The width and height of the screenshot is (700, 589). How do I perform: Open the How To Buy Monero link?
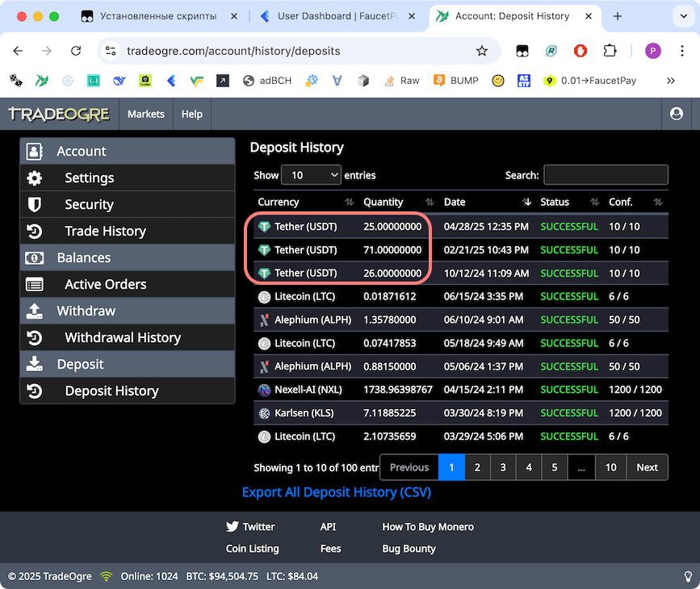click(x=428, y=527)
